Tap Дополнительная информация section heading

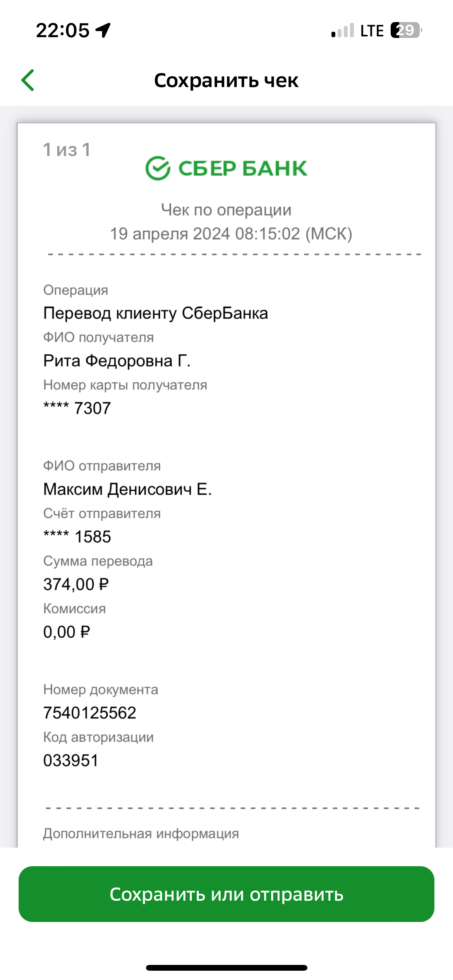[x=141, y=833]
